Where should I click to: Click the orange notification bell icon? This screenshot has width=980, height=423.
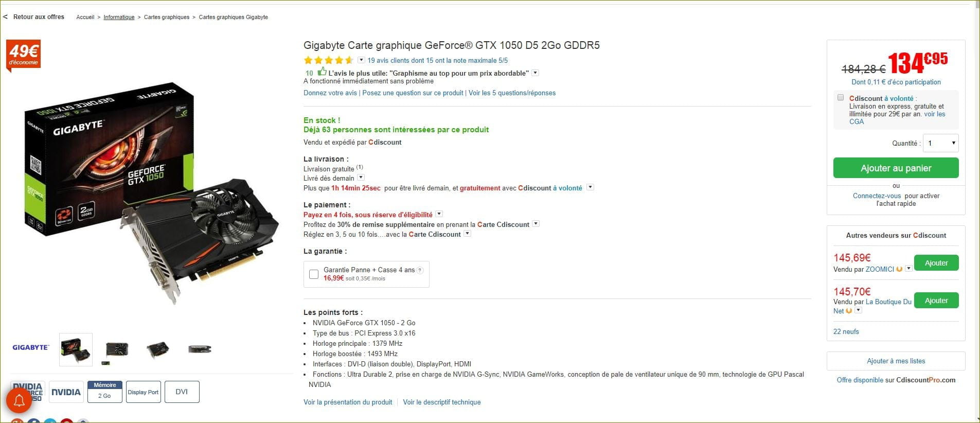point(19,400)
